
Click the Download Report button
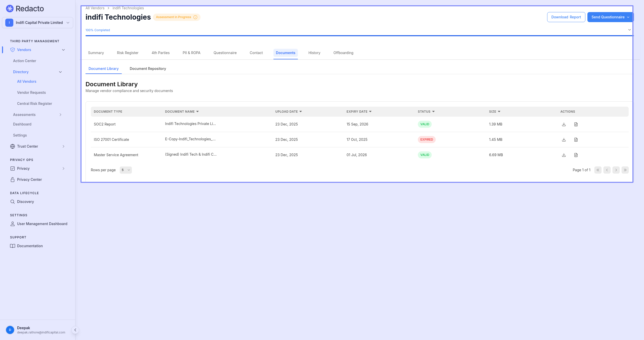(566, 17)
